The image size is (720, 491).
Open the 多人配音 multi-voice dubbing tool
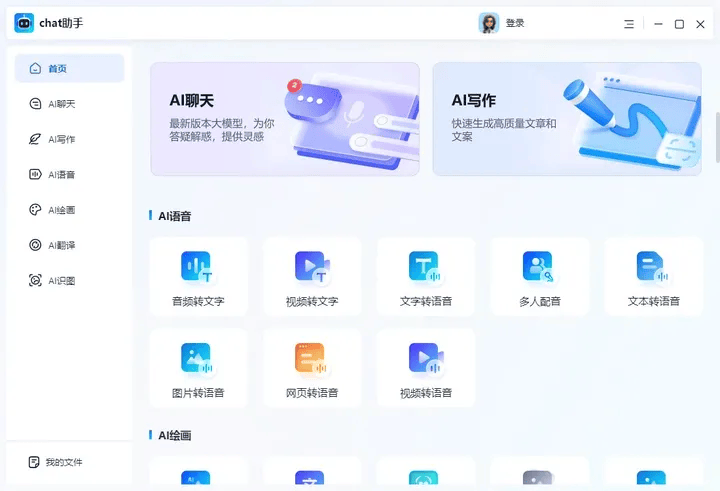(x=540, y=277)
